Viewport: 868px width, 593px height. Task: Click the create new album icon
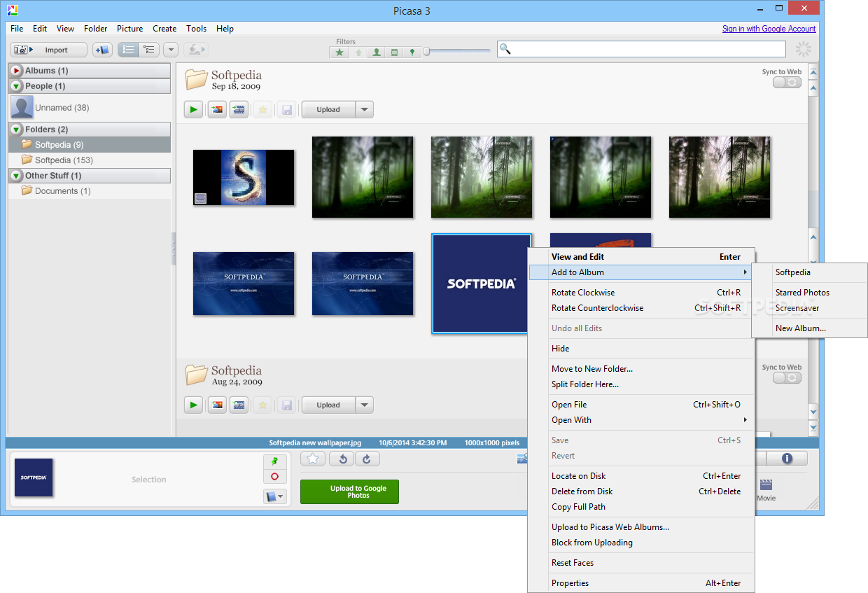pos(102,50)
